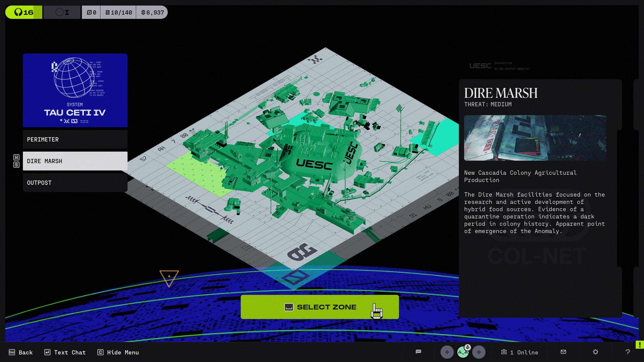Click the Tau Ceti IV system card

coord(75,90)
